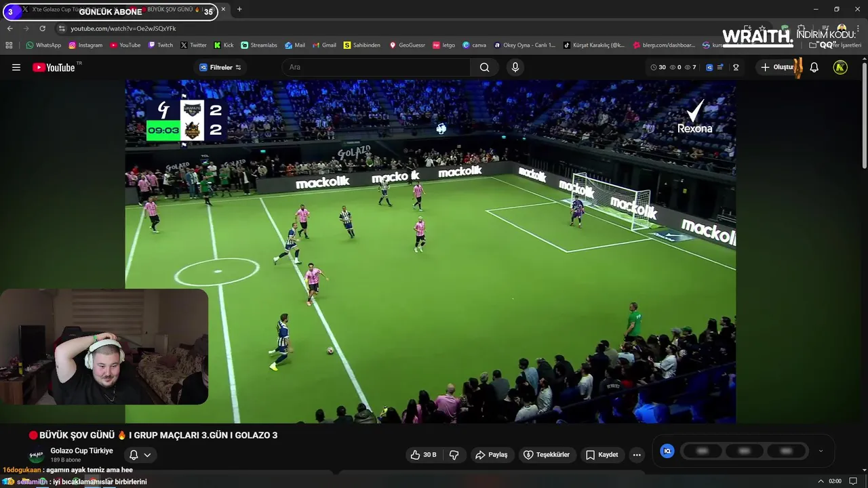
Task: Go back in browser history
Action: 9,28
